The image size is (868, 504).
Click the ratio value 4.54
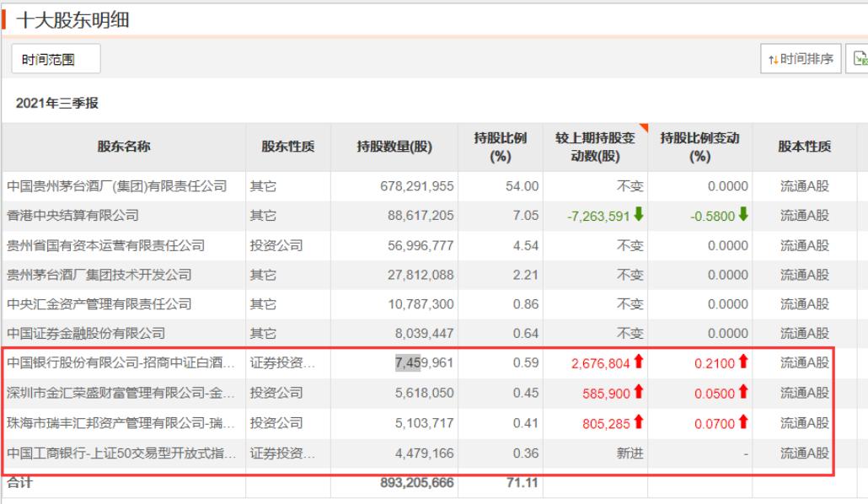pyautogui.click(x=526, y=245)
